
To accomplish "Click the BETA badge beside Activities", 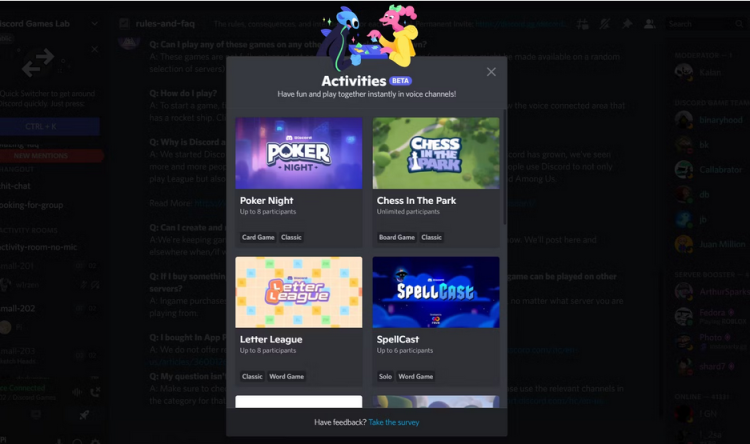I will click(x=400, y=81).
